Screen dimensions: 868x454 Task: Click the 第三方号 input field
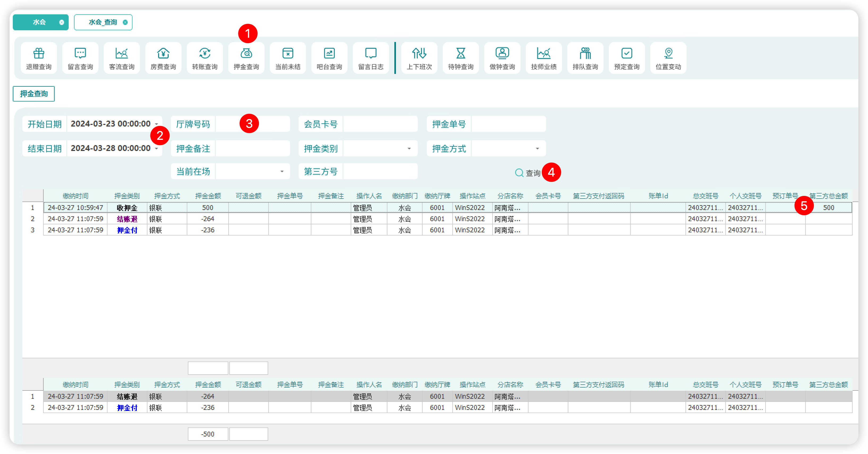(380, 171)
